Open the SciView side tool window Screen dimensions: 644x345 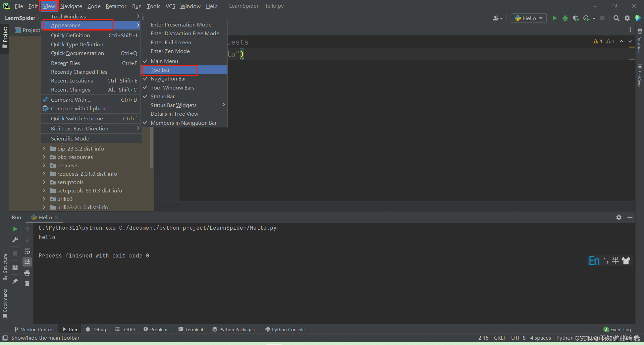[x=640, y=75]
